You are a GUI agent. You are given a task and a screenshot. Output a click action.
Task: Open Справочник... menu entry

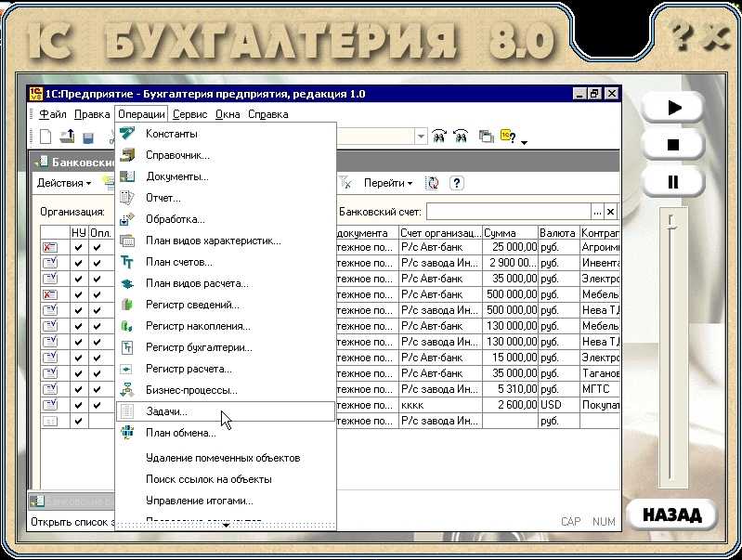click(177, 155)
